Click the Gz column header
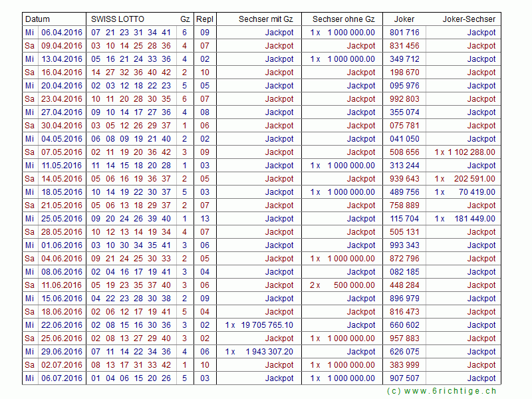Image resolution: width=532 pixels, height=399 pixels. click(185, 19)
